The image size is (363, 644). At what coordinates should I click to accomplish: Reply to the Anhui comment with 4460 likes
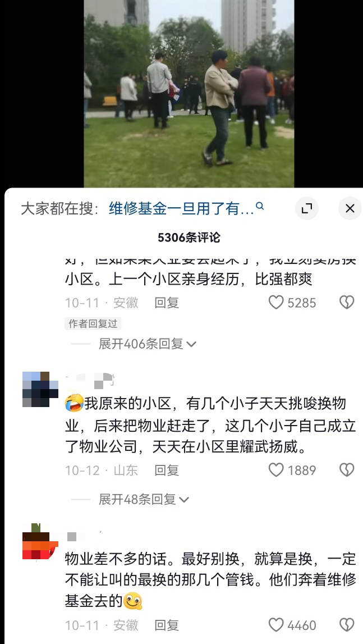coord(167,625)
